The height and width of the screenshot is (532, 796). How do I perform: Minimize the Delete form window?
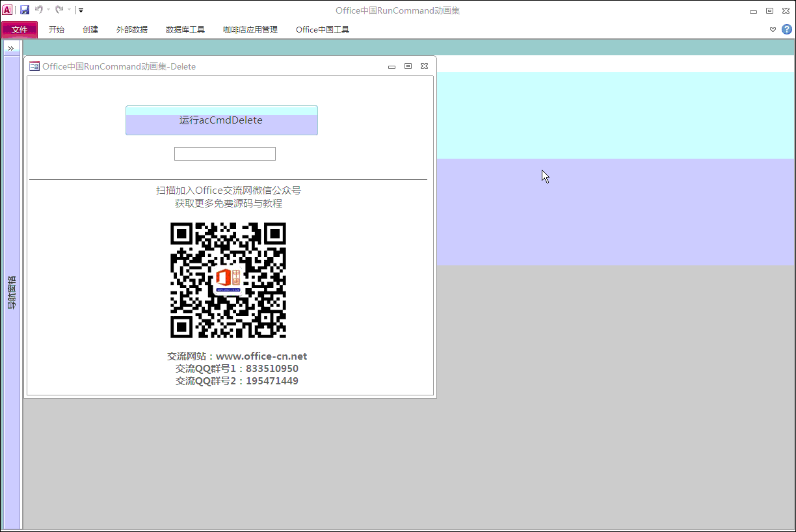(x=391, y=66)
